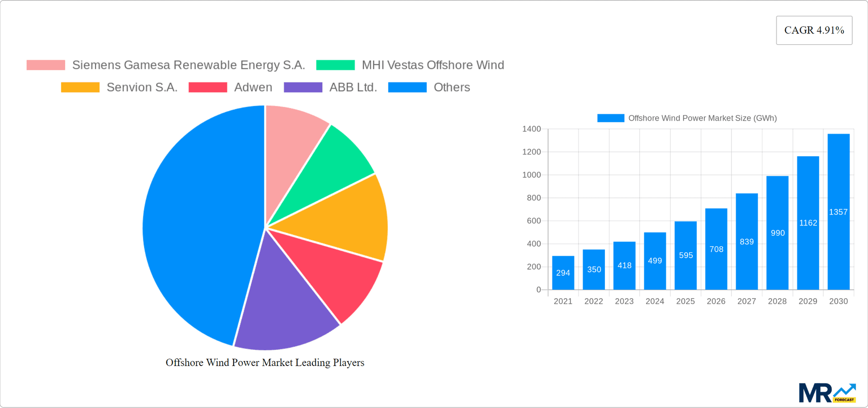Screen dimensions: 868x408
Task: Click the CAGR 4.91% box
Action: pyautogui.click(x=814, y=30)
